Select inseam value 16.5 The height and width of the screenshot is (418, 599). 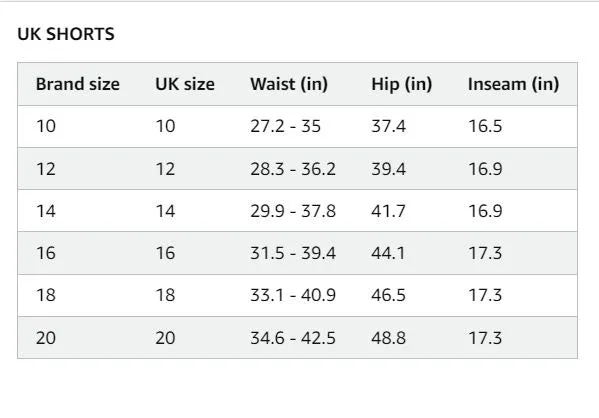coord(485,126)
